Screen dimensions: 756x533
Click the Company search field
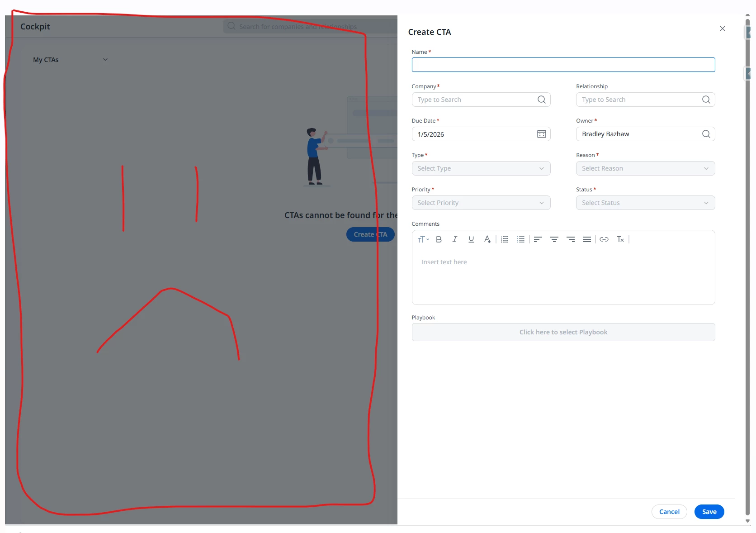[481, 100]
